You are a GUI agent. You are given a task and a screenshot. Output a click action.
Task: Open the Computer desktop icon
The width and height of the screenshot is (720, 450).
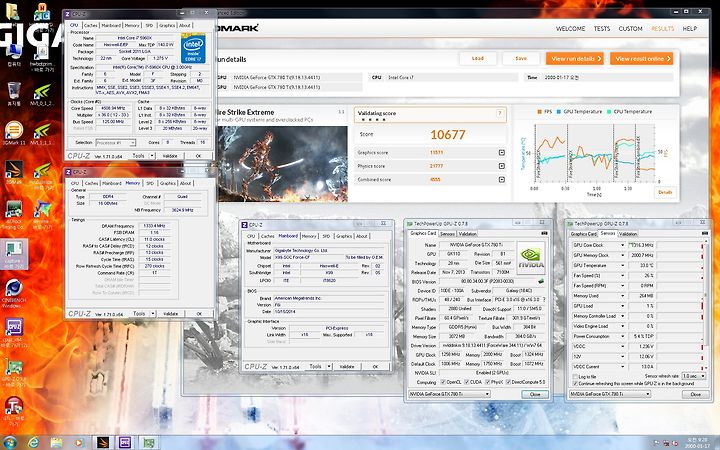coord(14,53)
